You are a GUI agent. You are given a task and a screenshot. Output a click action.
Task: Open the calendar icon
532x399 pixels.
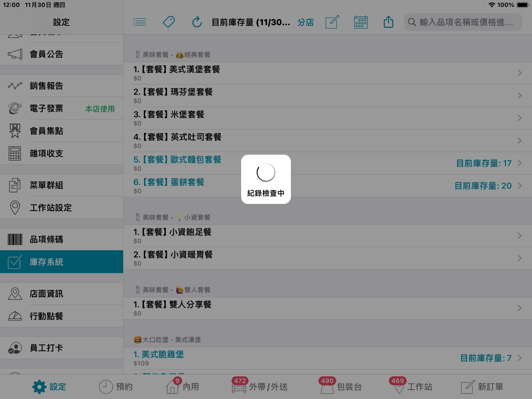(x=361, y=22)
